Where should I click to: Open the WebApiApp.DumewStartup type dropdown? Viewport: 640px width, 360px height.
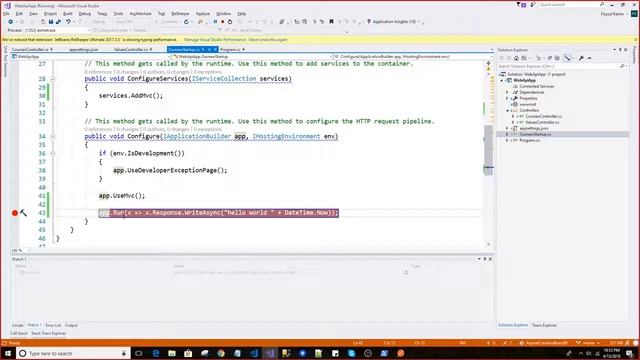[252, 57]
